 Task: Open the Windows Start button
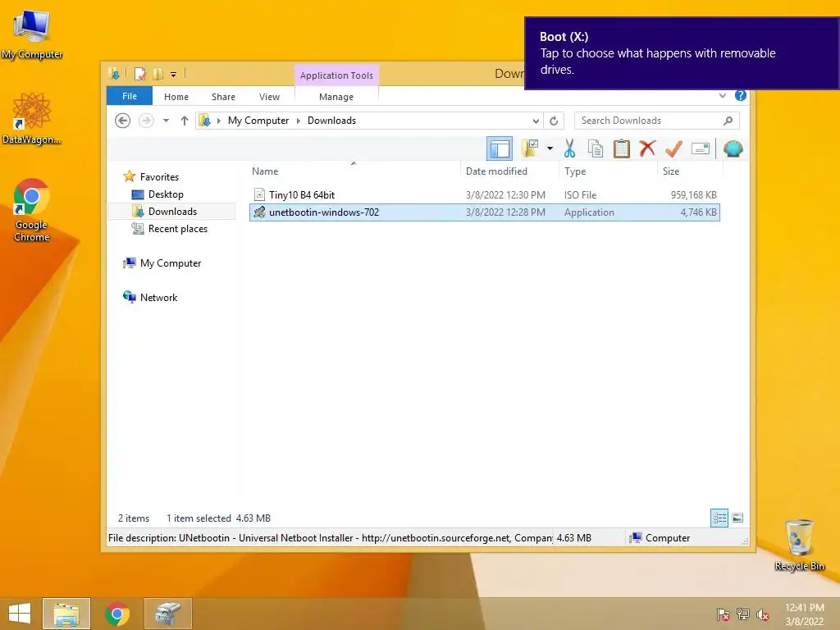[x=20, y=614]
